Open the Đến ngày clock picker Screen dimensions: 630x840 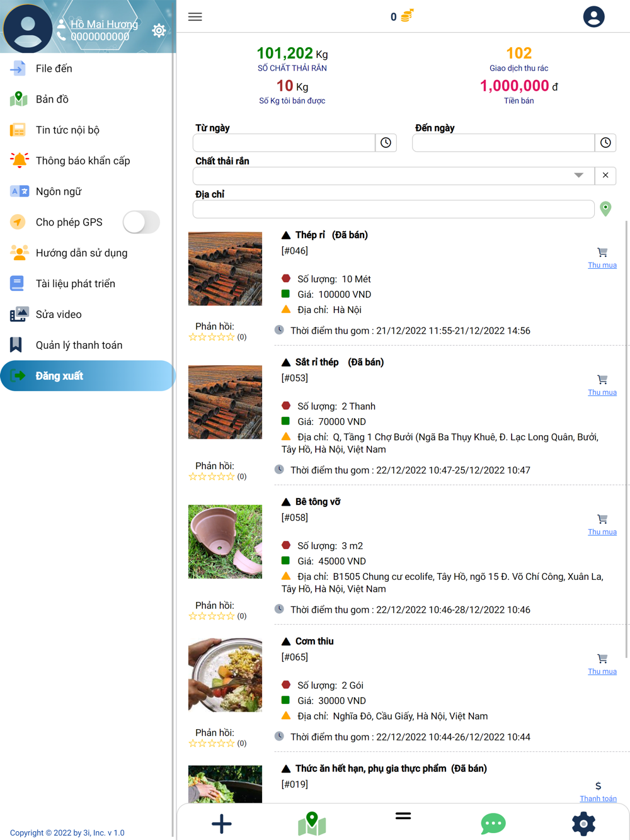point(605,143)
